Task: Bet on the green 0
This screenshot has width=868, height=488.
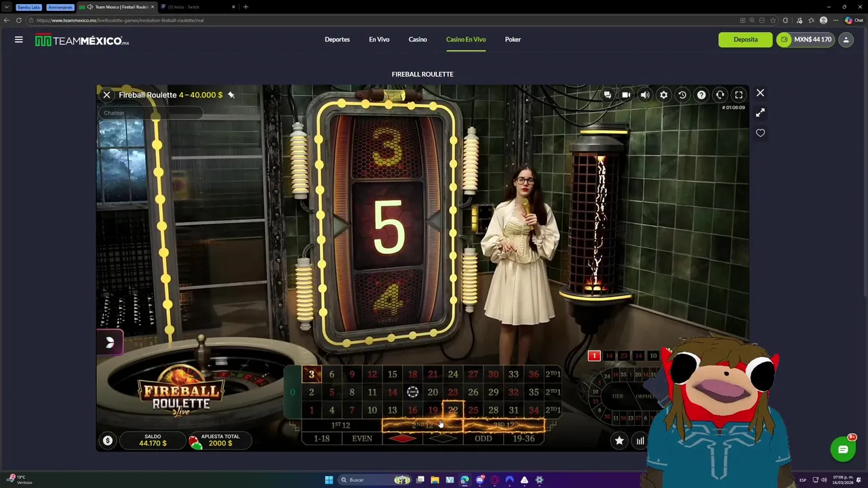Action: [293, 392]
